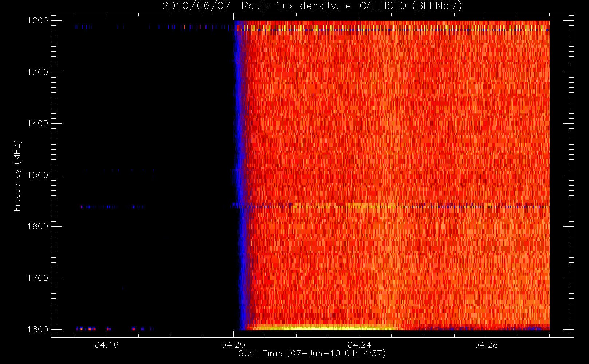Click the blue burst onset edge at 04:20
This screenshot has width=589, height=364.
pos(241,175)
